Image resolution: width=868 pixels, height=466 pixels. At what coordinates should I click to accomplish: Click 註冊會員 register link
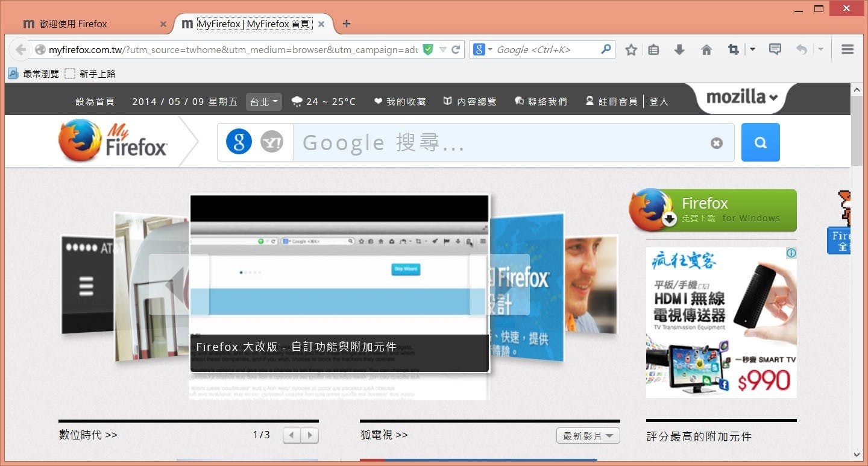[611, 101]
